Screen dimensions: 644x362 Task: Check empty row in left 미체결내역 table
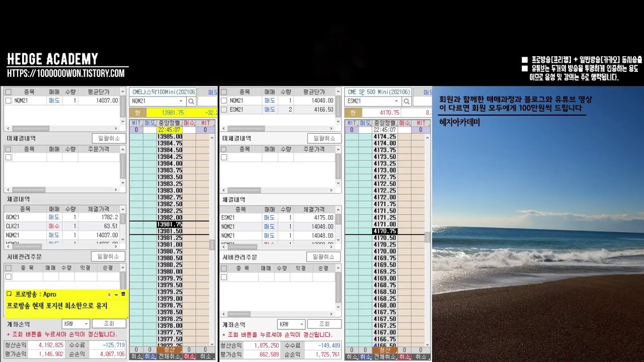(8, 157)
